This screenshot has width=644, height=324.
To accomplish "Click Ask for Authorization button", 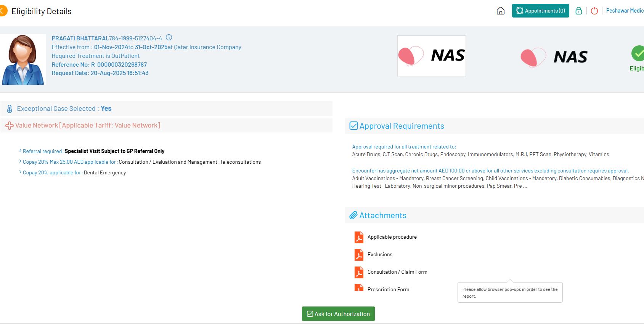I will pyautogui.click(x=338, y=314).
